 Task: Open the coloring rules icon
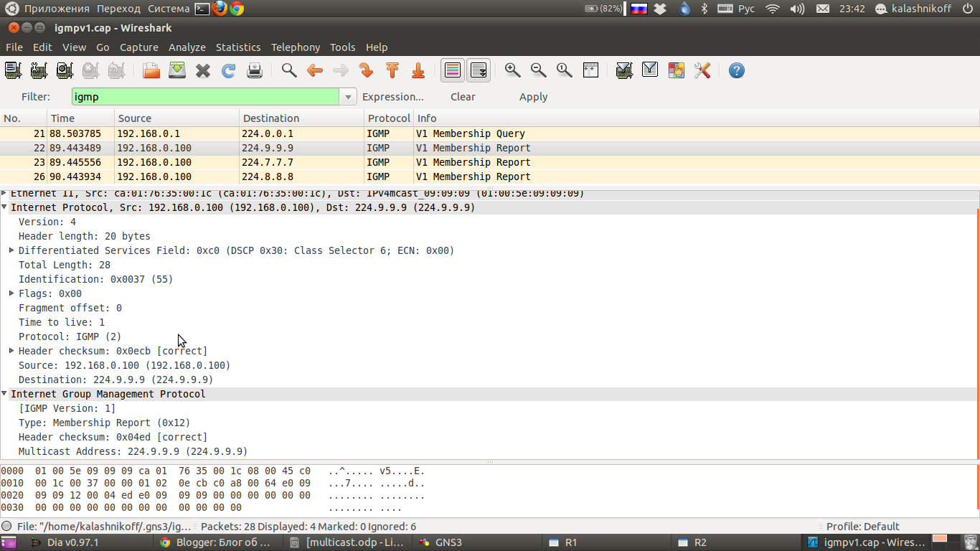tap(676, 70)
